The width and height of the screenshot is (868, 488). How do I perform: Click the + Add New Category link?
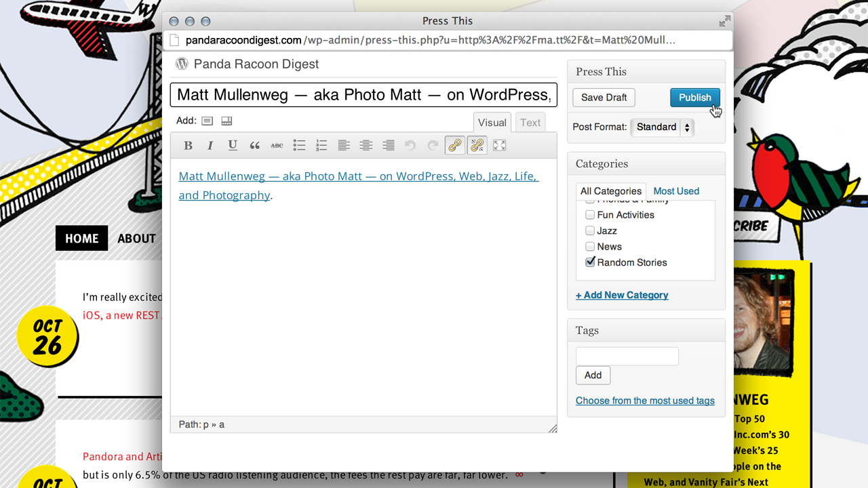click(622, 295)
